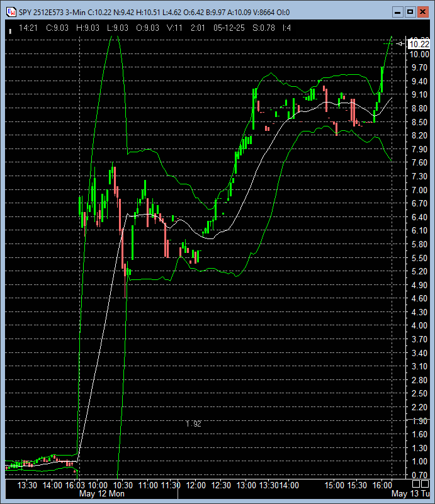Click the 15:00 time axis label
This screenshot has height=504, width=435.
click(x=334, y=485)
